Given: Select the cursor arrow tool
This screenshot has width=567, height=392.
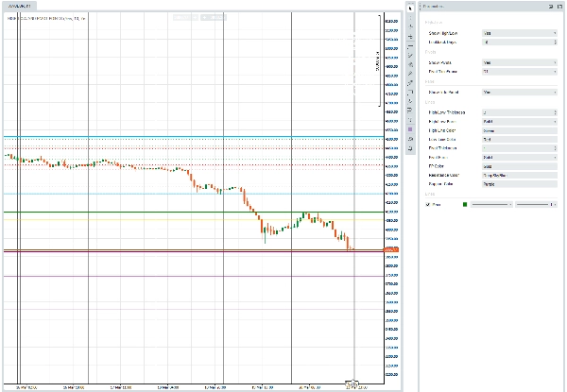Looking at the screenshot, I should [410, 9].
